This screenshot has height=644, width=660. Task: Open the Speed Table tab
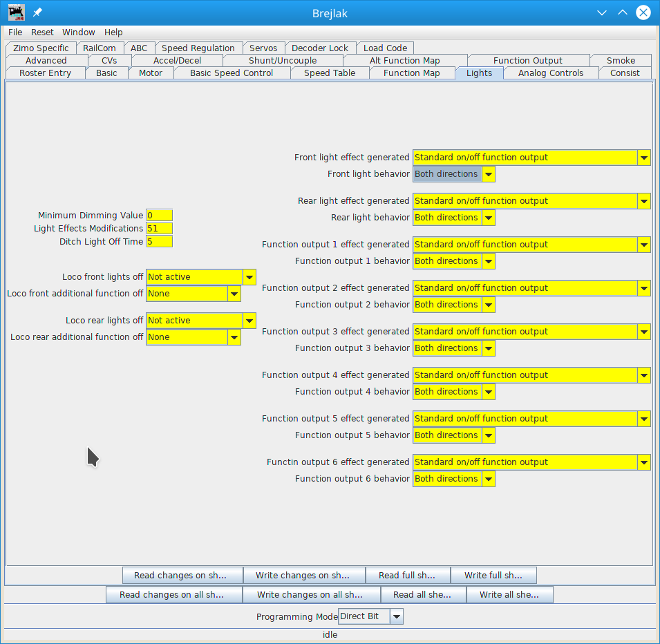point(329,73)
